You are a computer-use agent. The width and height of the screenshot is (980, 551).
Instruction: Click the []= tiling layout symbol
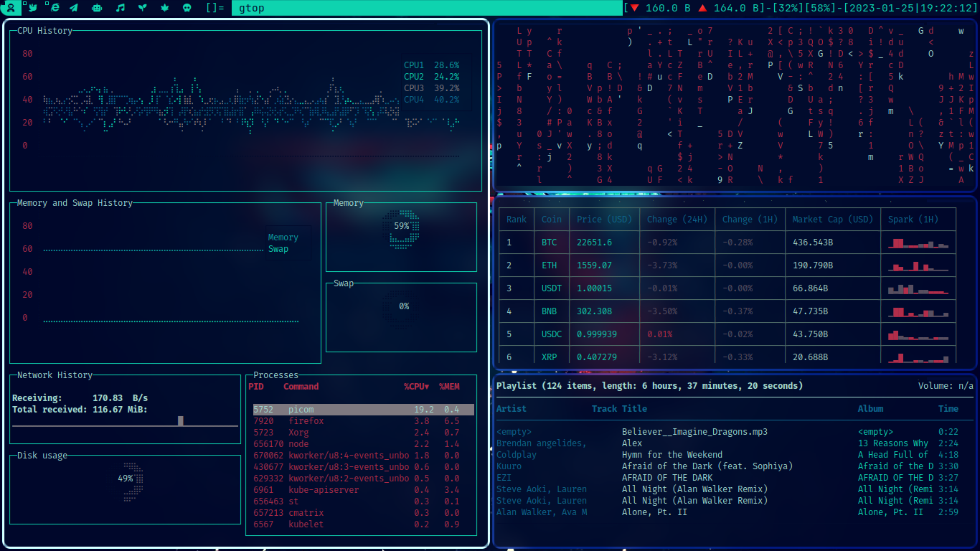(215, 8)
